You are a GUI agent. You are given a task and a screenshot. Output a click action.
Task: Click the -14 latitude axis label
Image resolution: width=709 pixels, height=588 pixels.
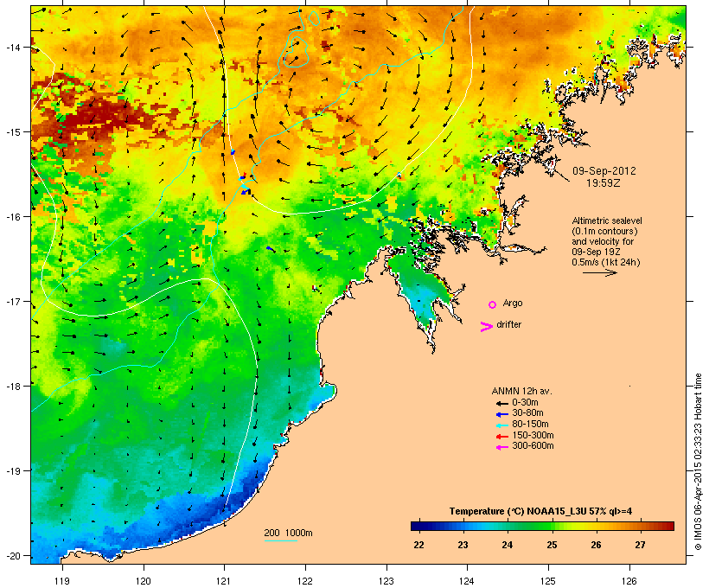[x=13, y=47]
